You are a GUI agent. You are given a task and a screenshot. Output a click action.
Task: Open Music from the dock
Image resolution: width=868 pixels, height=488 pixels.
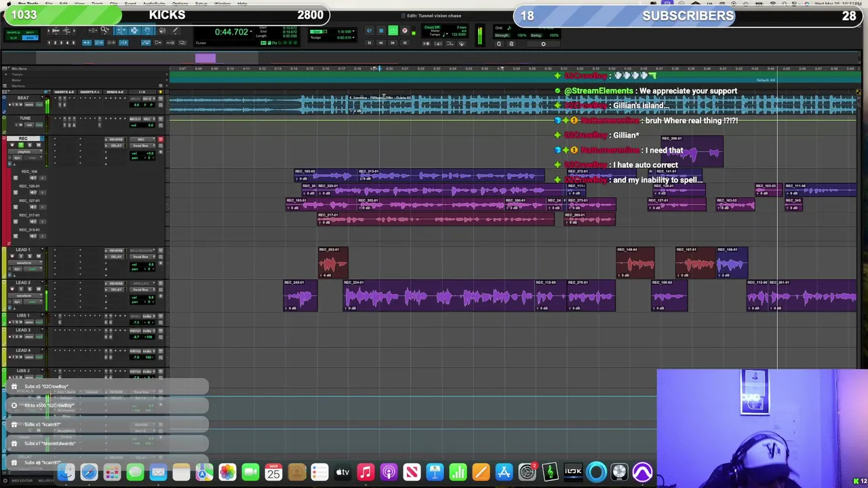click(x=366, y=472)
